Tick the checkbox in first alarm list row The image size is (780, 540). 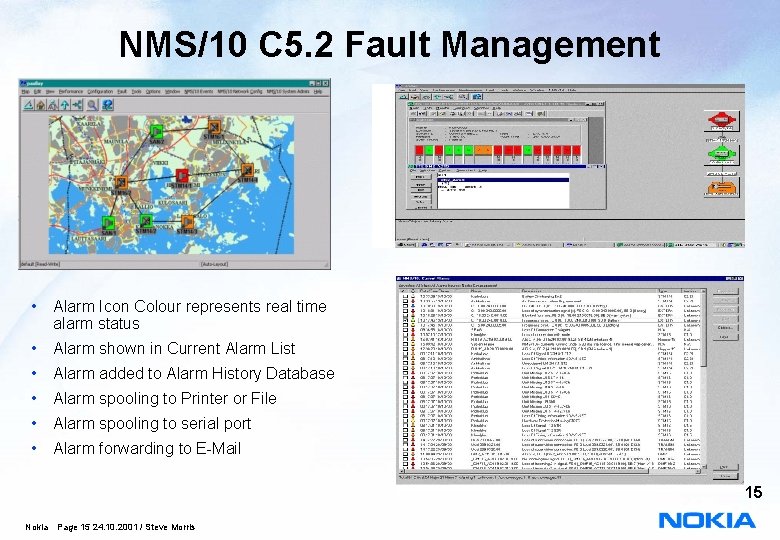405,296
